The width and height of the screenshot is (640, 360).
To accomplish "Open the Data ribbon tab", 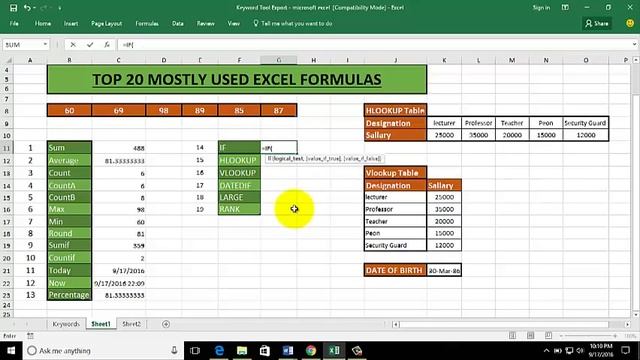I will 178,24.
